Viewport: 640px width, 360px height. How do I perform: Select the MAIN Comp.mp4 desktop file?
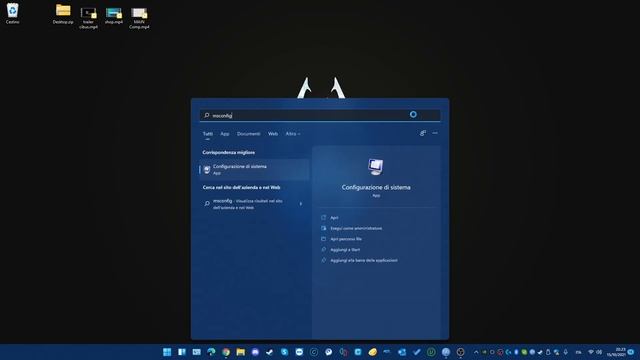coord(139,18)
